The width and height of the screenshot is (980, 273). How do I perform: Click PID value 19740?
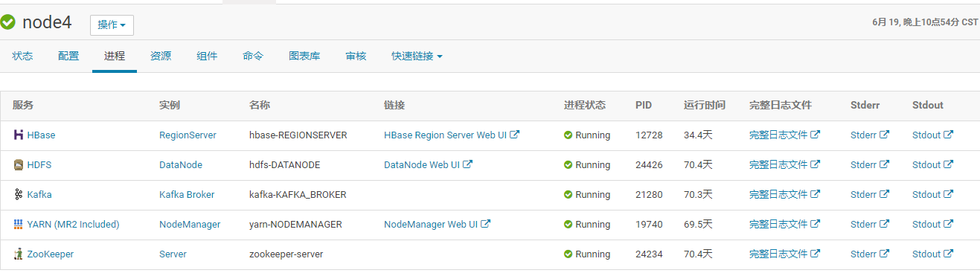pos(649,225)
